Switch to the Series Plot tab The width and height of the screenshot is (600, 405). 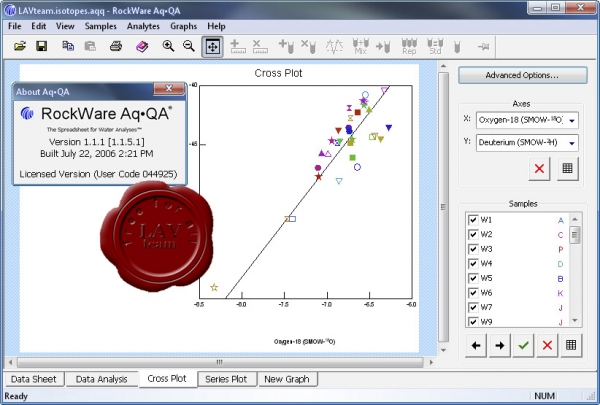(x=226, y=379)
